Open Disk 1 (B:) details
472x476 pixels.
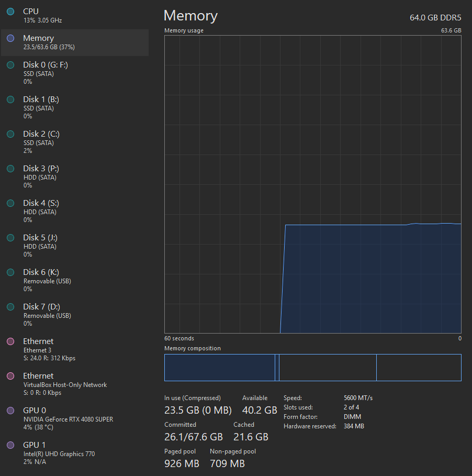[x=75, y=107]
